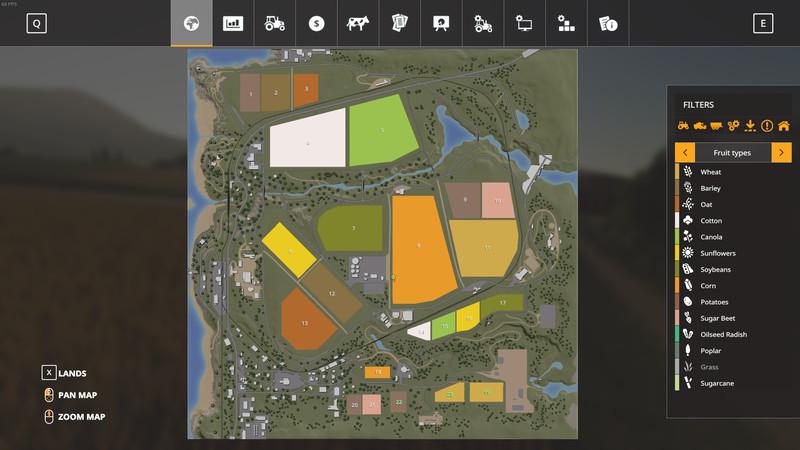This screenshot has width=800, height=450.
Task: Toggle the tractor vehicles map filter icon
Action: click(683, 126)
